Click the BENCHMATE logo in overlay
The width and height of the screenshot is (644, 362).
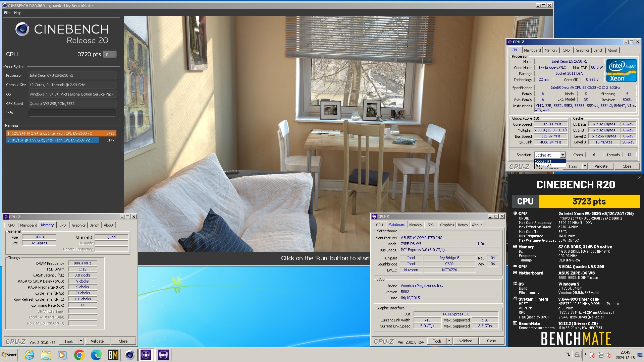pyautogui.click(x=576, y=339)
